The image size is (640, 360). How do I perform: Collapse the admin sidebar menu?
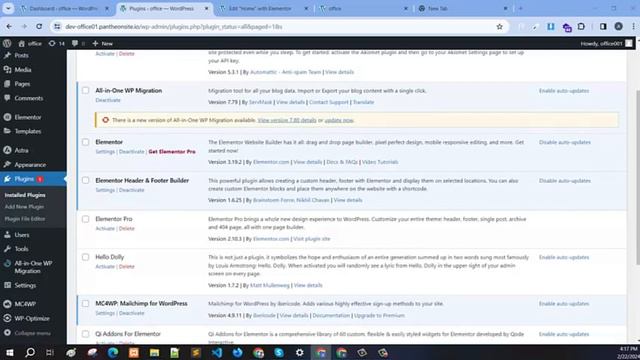(x=33, y=333)
